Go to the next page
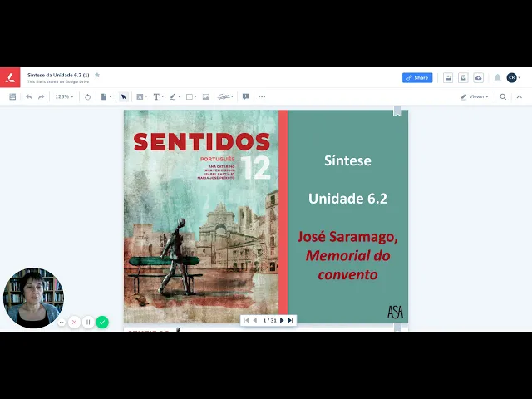Image resolution: width=532 pixels, height=399 pixels. [282, 320]
